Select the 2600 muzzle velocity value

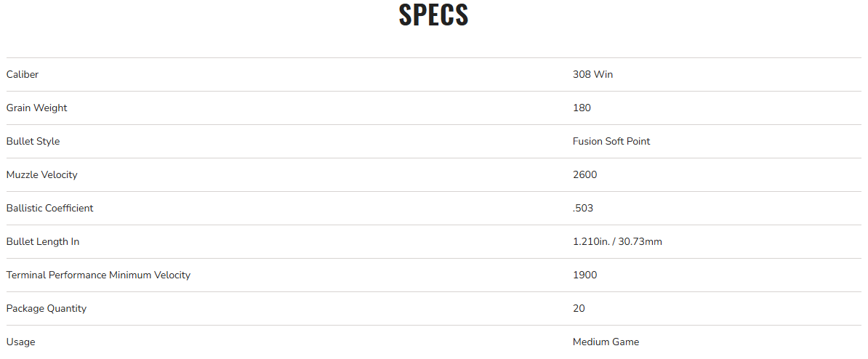[x=584, y=174]
